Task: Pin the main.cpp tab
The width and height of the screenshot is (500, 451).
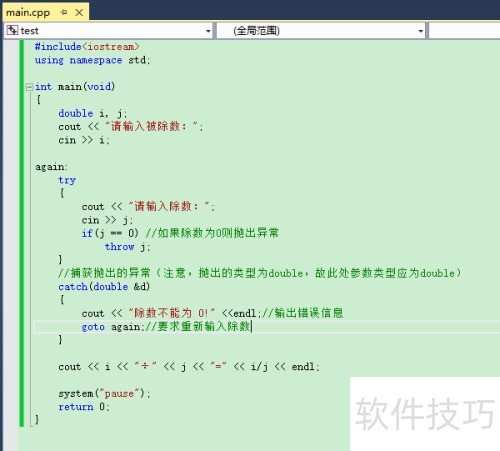Action: point(64,12)
